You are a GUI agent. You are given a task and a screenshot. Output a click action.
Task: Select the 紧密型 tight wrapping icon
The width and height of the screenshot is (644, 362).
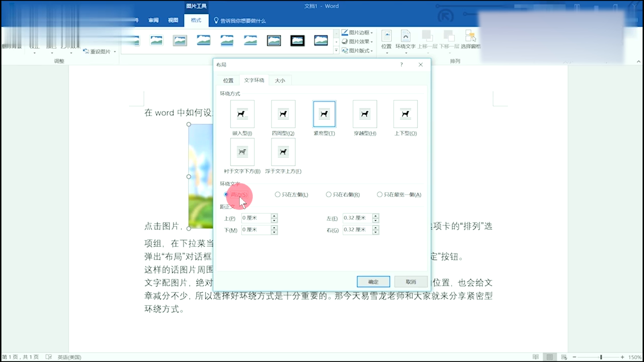tap(324, 114)
